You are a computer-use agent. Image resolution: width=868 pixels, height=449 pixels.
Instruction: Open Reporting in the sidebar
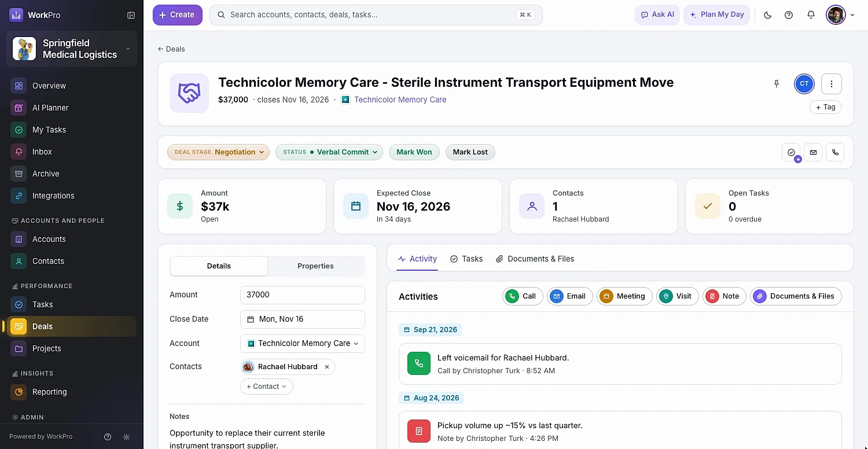pos(71,392)
